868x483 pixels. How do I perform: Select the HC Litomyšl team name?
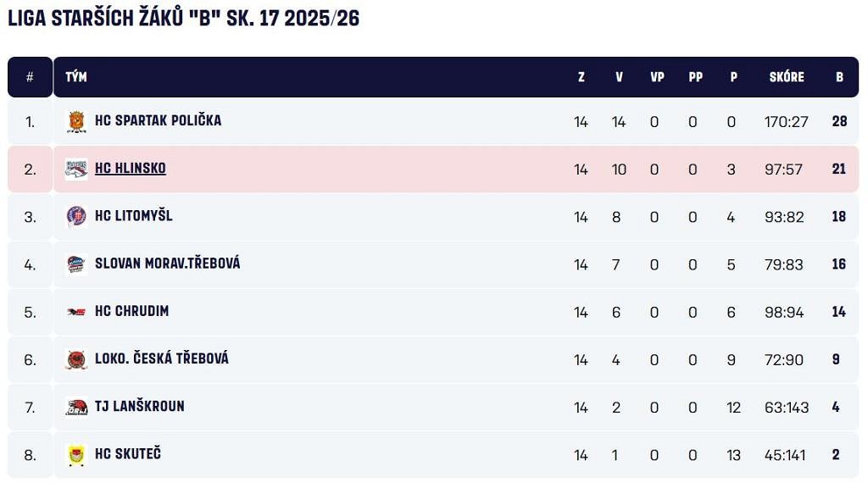tap(133, 216)
